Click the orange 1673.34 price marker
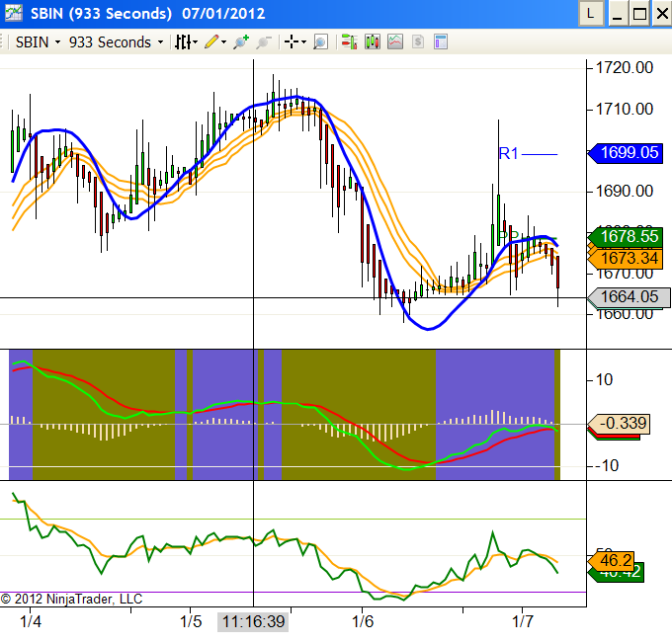The width and height of the screenshot is (672, 644). tap(626, 259)
